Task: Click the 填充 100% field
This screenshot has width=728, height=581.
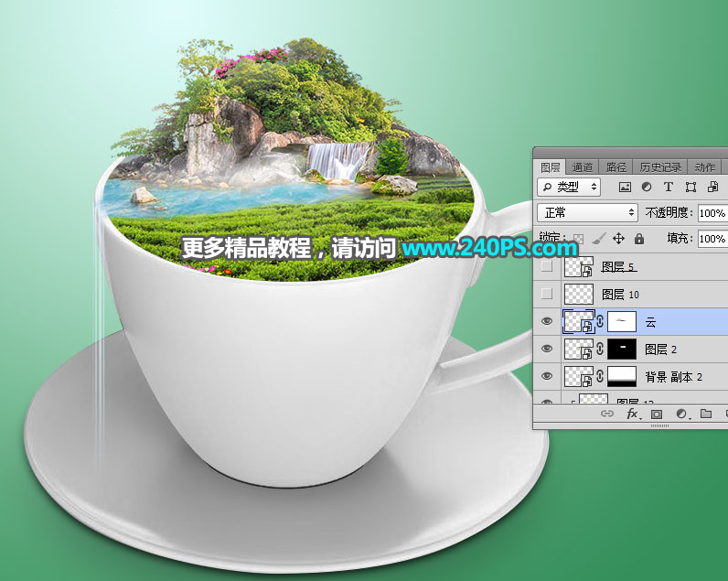Action: pos(712,239)
